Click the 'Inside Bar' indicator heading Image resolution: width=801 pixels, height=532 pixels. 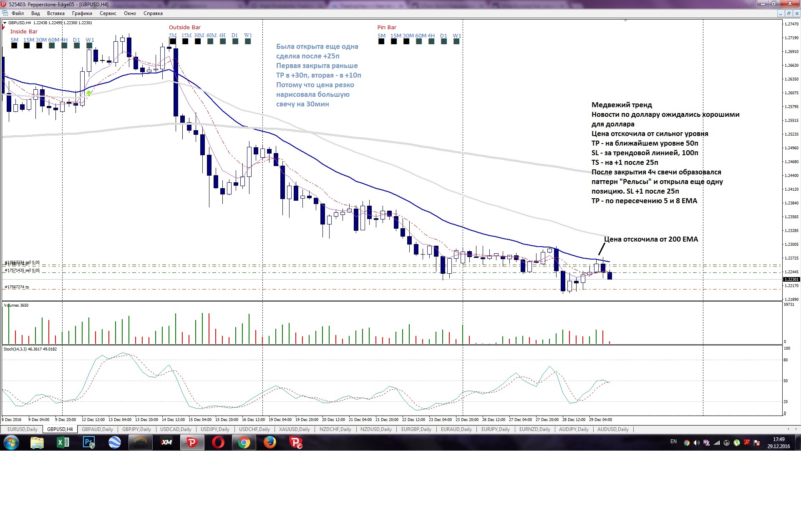24,32
